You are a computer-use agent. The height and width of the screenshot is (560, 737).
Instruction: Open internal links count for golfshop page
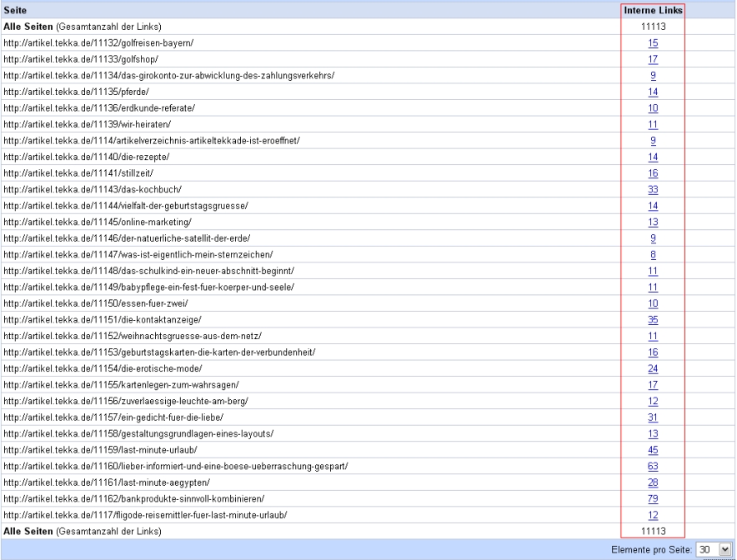coord(653,59)
